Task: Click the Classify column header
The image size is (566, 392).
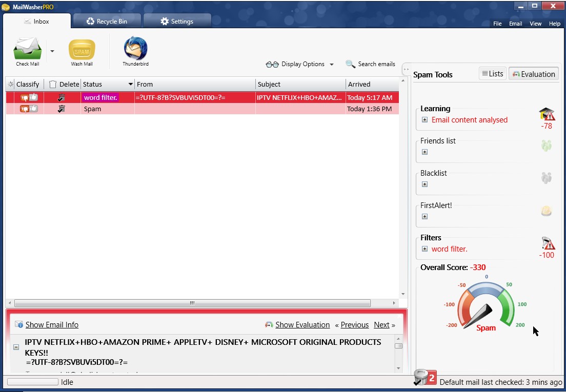Action: pyautogui.click(x=28, y=84)
